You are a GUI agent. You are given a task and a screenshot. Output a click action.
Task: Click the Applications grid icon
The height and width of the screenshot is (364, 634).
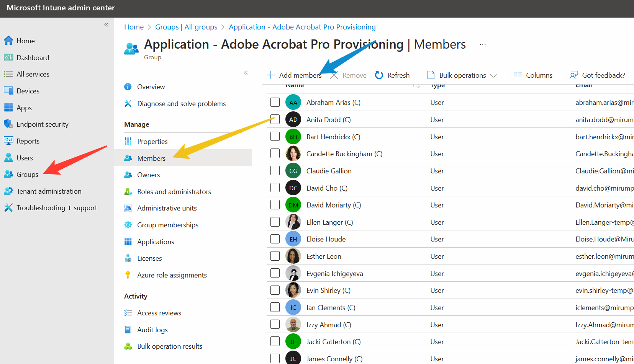[128, 242]
